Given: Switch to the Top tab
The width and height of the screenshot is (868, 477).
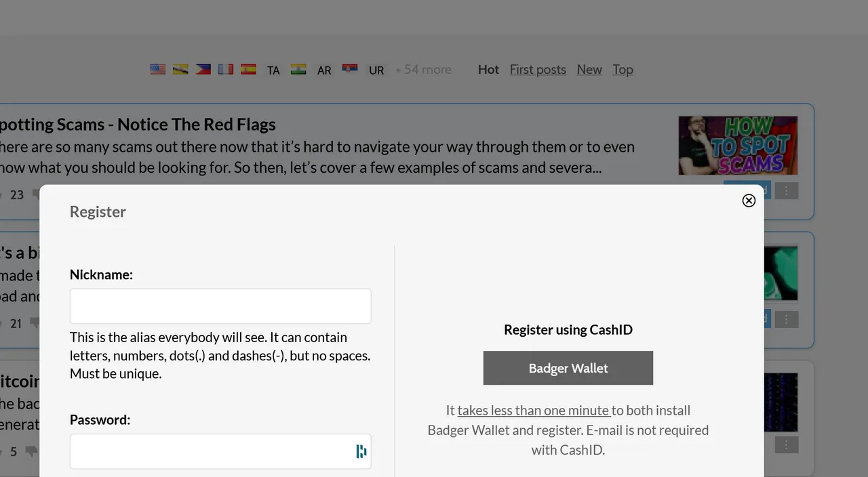Looking at the screenshot, I should (x=623, y=69).
